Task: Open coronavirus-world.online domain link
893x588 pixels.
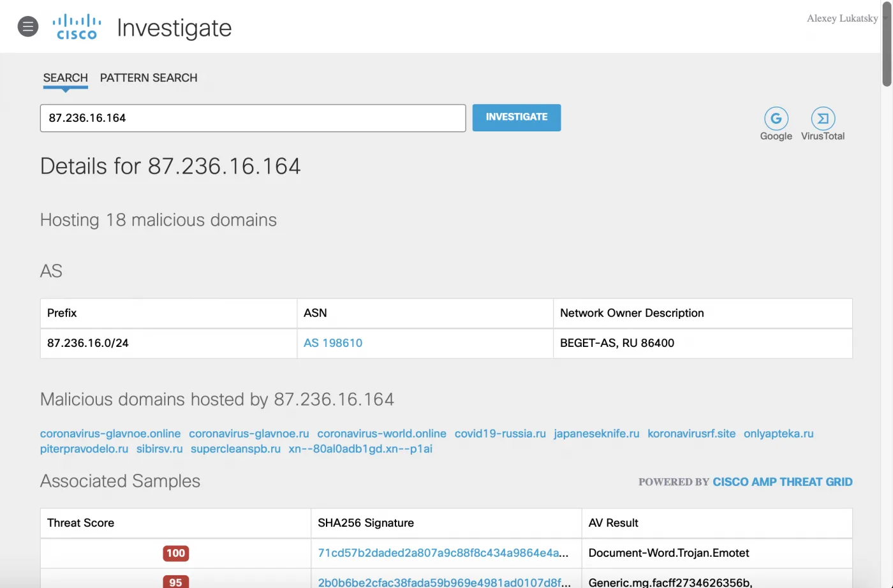Action: [x=382, y=434]
